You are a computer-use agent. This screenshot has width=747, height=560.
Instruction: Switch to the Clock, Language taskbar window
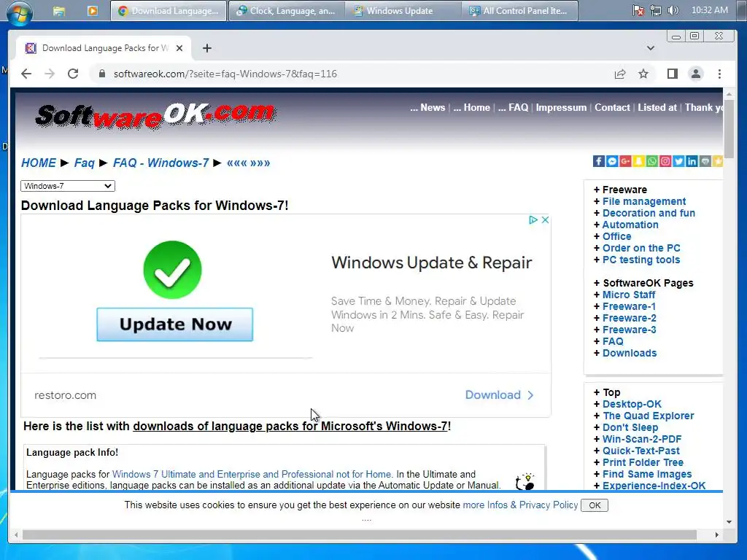point(286,11)
